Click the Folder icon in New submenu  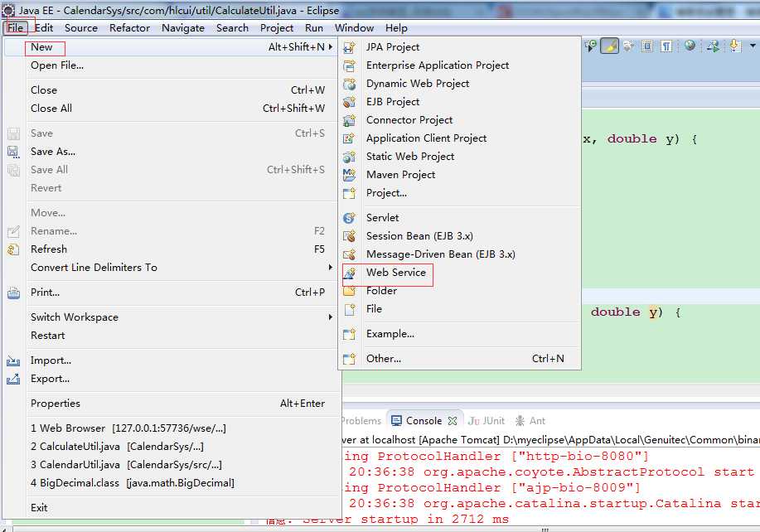tap(349, 291)
